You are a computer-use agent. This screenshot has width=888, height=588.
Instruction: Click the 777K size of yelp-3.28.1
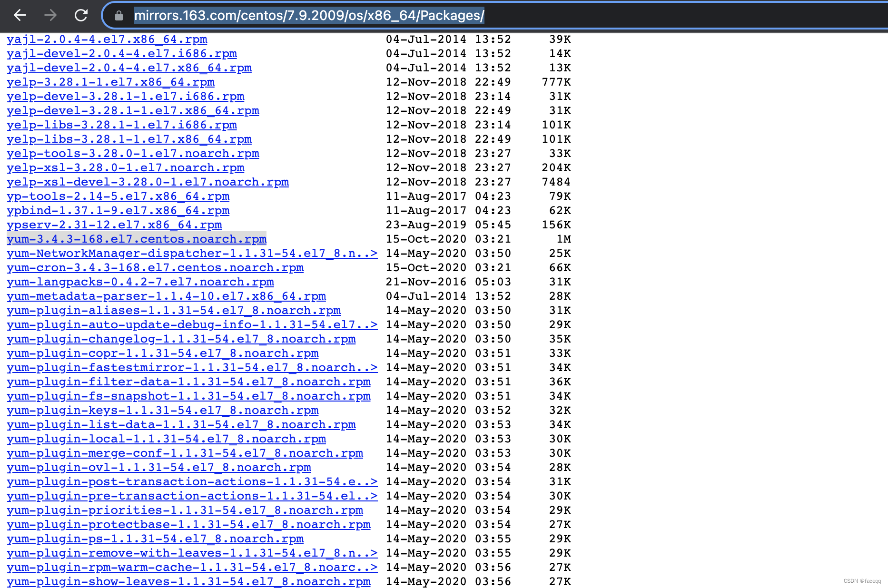(x=556, y=82)
